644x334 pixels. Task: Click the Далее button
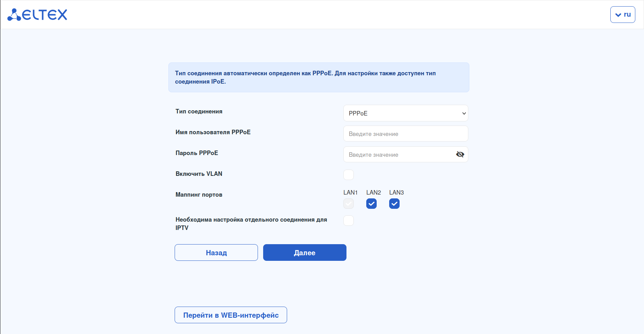pyautogui.click(x=304, y=252)
